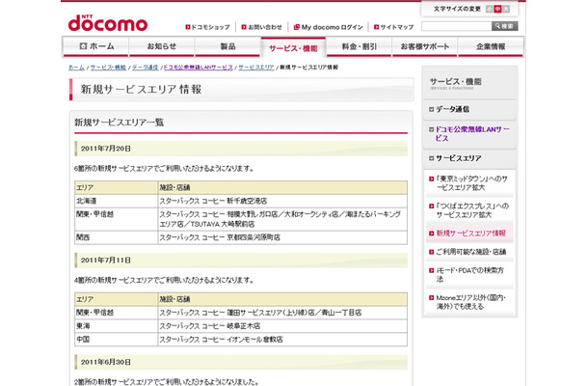Open My docomo ログイン link

[328, 27]
